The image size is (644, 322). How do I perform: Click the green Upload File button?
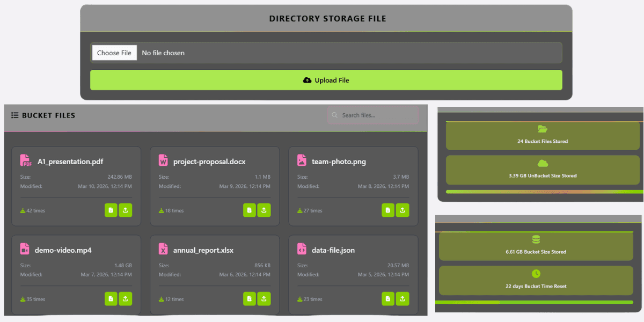(326, 80)
